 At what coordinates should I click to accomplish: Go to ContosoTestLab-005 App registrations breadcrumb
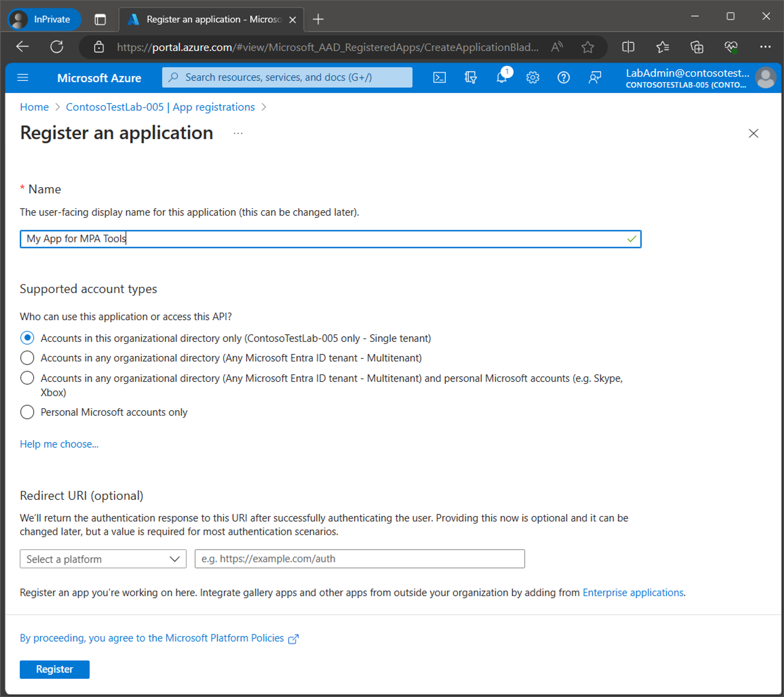160,107
